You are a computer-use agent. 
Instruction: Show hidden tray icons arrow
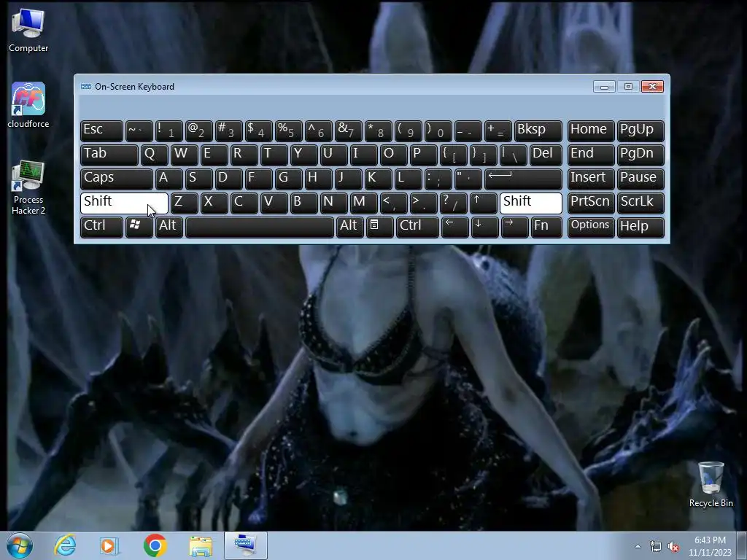pos(638,546)
